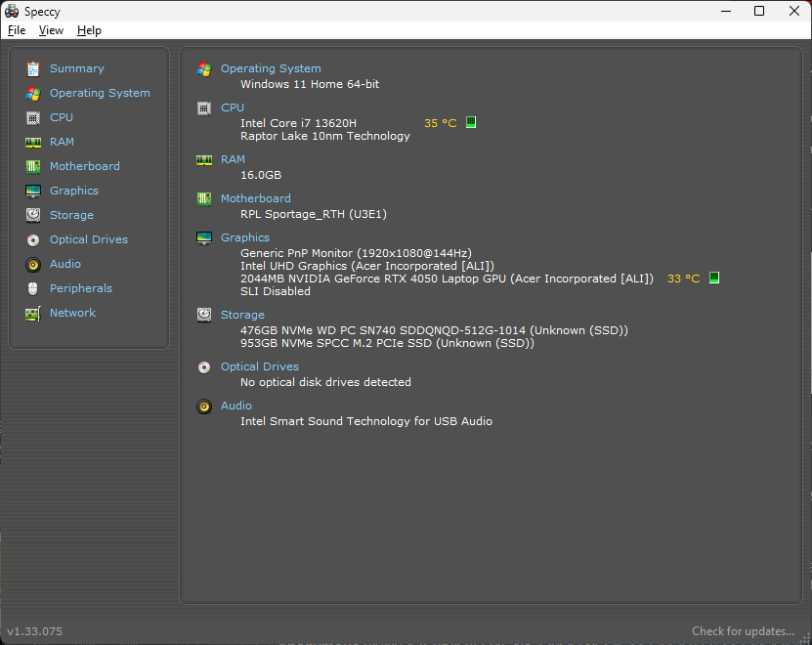Open the CPU section from sidebar
The width and height of the screenshot is (812, 645).
[62, 117]
